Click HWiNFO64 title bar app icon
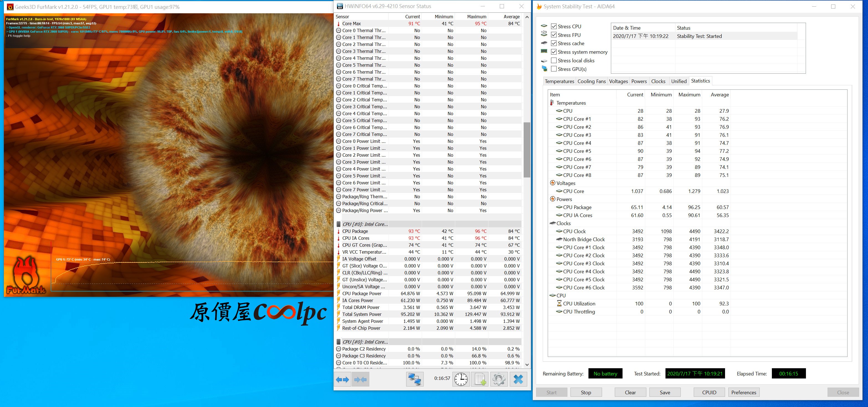 click(340, 6)
